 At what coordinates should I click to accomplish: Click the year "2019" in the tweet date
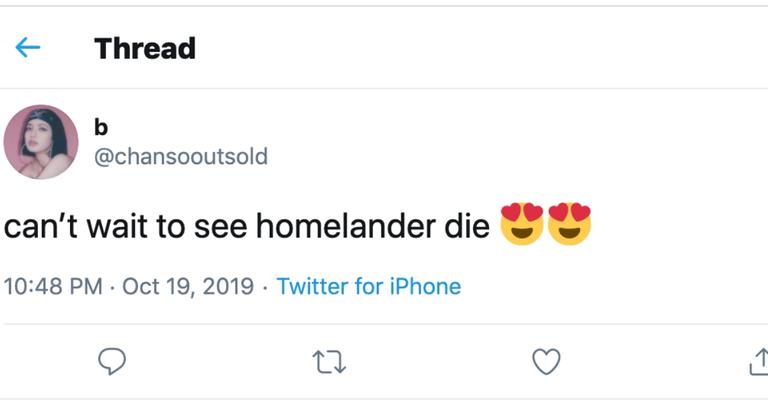pyautogui.click(x=227, y=287)
